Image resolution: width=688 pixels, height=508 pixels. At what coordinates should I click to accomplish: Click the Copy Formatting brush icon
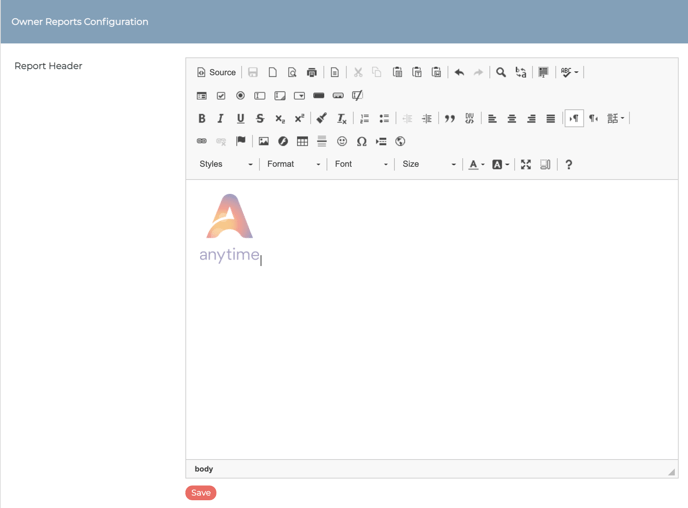(322, 118)
